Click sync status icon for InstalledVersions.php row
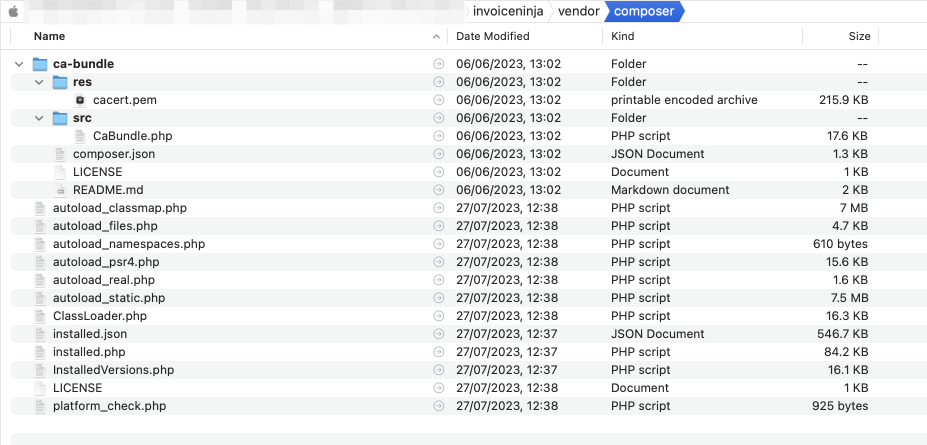Screen dimensions: 927x445 (x=439, y=370)
